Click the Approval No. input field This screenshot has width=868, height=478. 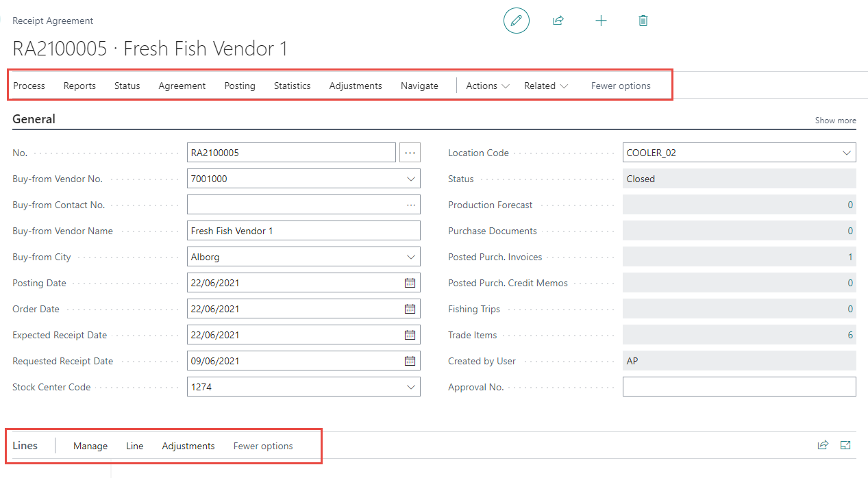point(739,387)
